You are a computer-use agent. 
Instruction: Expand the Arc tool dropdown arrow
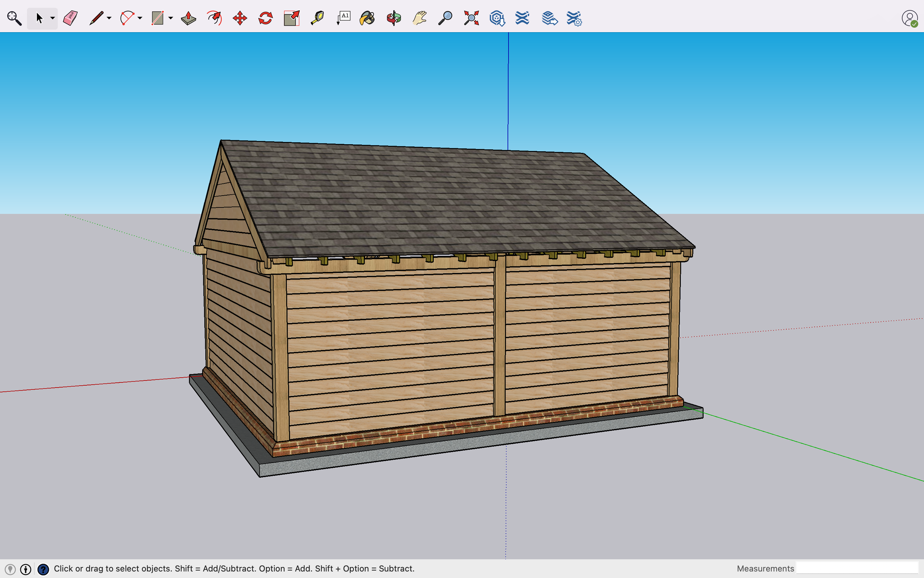[140, 18]
